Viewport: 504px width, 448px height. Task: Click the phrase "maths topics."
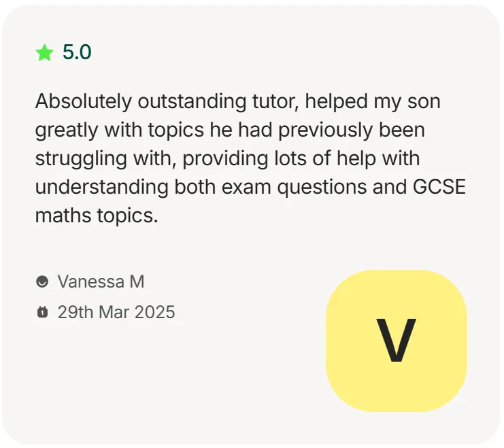pyautogui.click(x=97, y=216)
